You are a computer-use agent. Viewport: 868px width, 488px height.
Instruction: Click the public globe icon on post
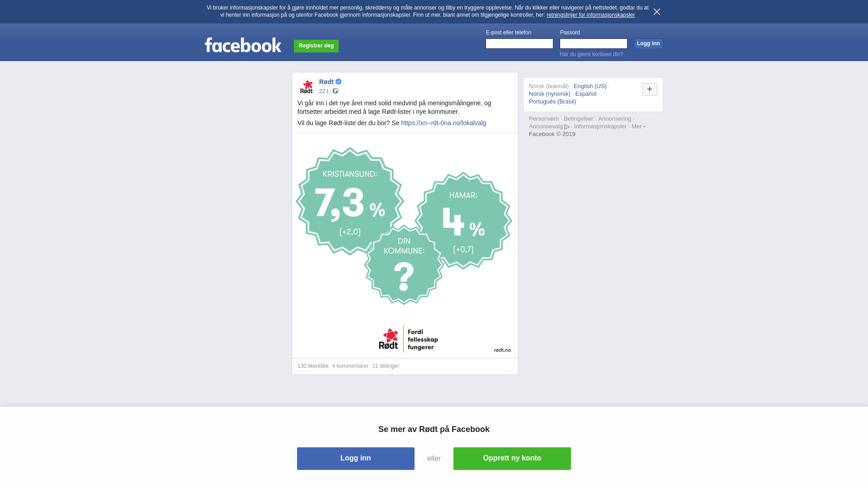(x=335, y=91)
